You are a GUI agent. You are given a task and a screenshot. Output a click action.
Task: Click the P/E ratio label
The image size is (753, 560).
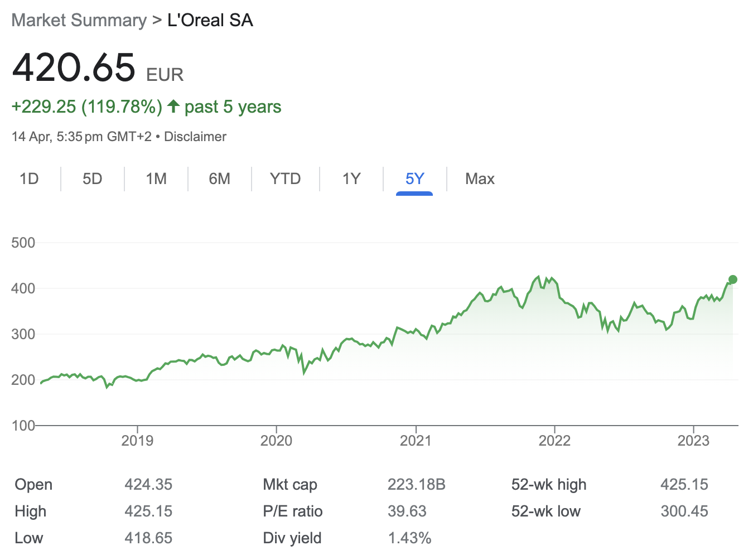point(293,511)
